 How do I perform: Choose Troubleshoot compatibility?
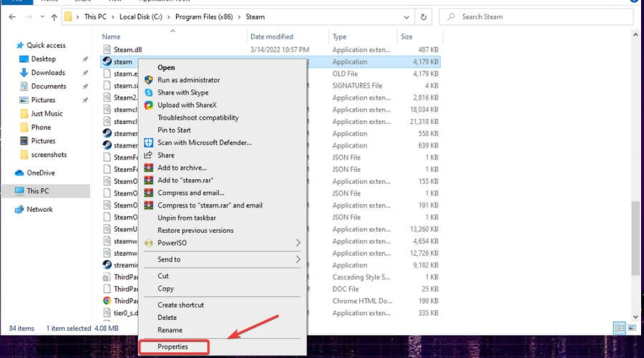click(198, 117)
